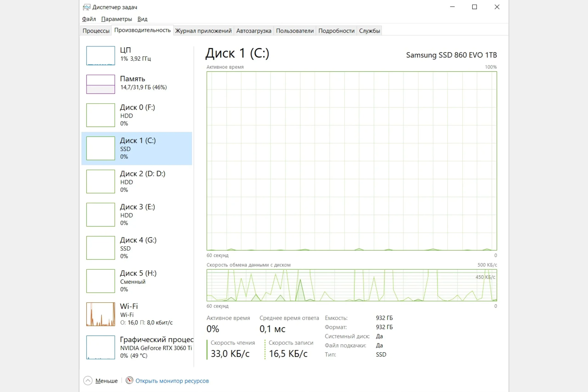This screenshot has width=588, height=392.
Task: Expand the Вид menu
Action: click(x=142, y=19)
